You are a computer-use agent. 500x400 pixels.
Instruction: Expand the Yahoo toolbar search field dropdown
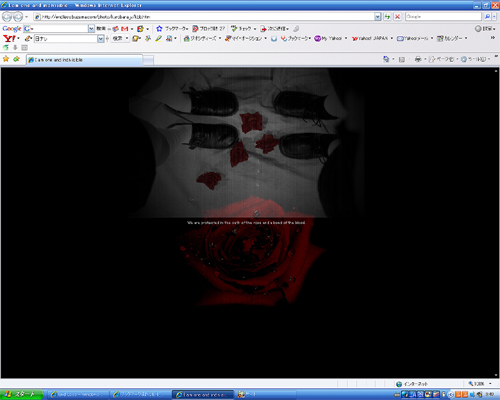coord(101,39)
